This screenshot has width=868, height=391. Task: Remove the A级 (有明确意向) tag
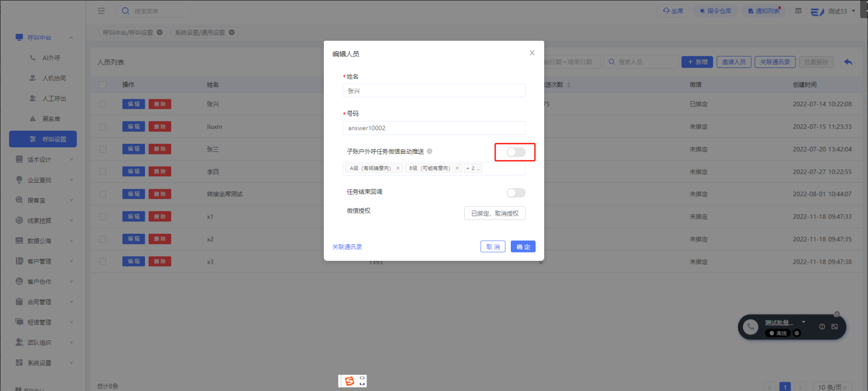pos(398,168)
